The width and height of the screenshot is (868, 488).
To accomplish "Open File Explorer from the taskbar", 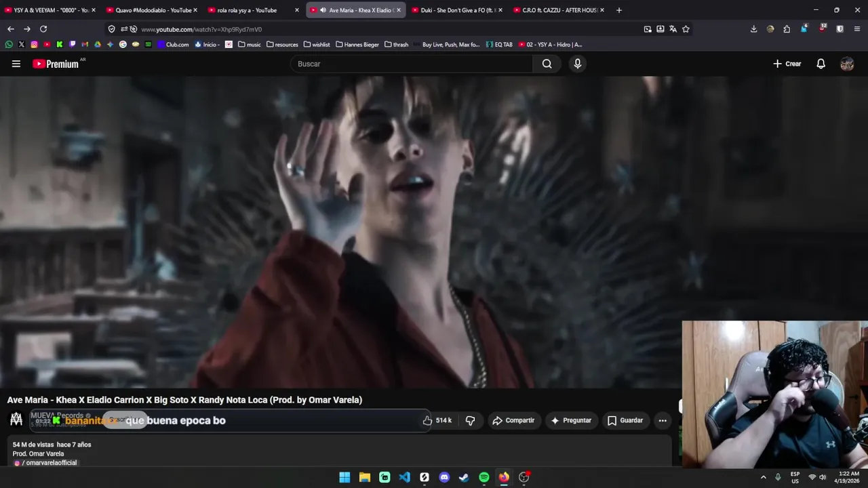I will pos(365,477).
